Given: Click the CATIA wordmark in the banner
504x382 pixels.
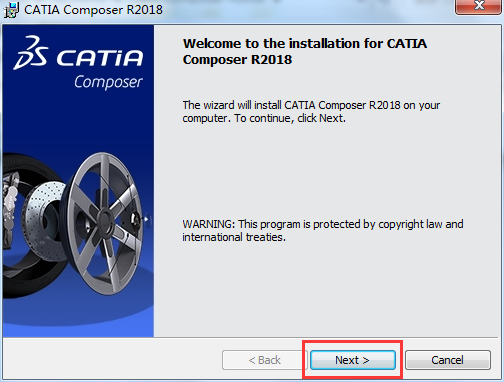Looking at the screenshot, I should [100, 57].
